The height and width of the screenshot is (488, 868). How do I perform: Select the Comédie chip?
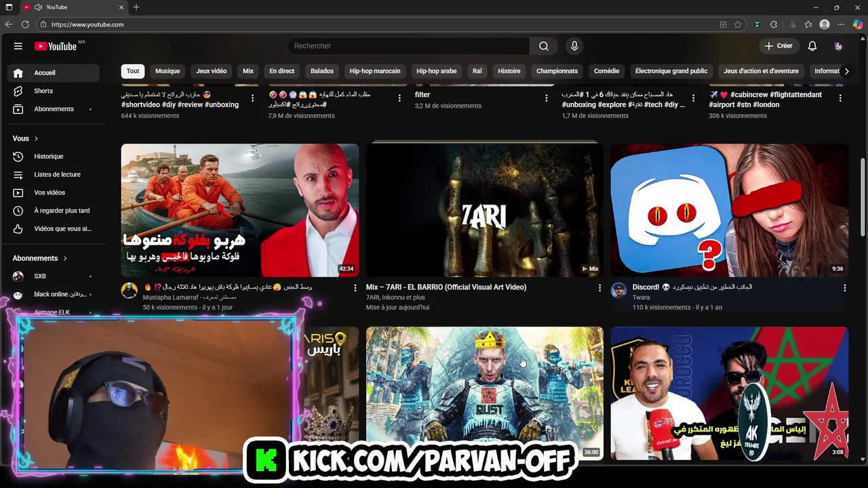(607, 71)
